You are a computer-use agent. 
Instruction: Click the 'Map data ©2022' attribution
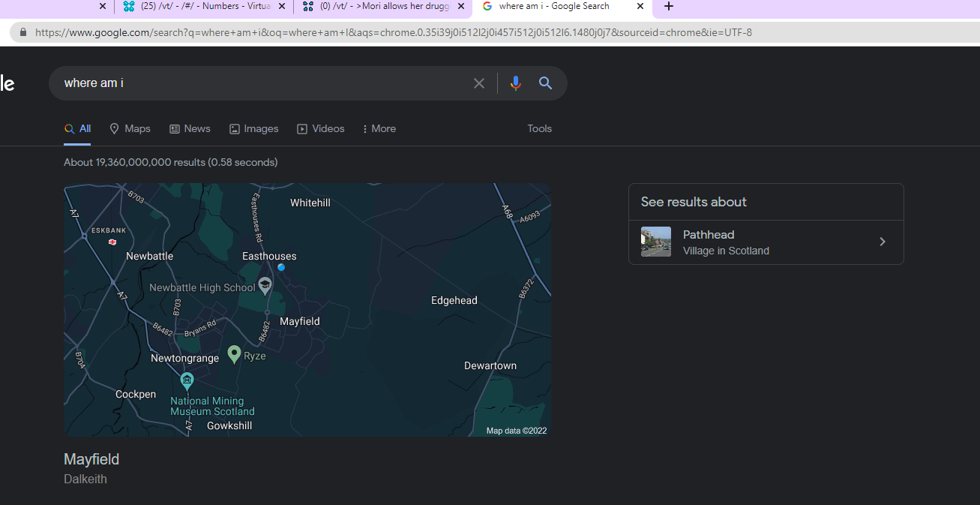coord(517,431)
